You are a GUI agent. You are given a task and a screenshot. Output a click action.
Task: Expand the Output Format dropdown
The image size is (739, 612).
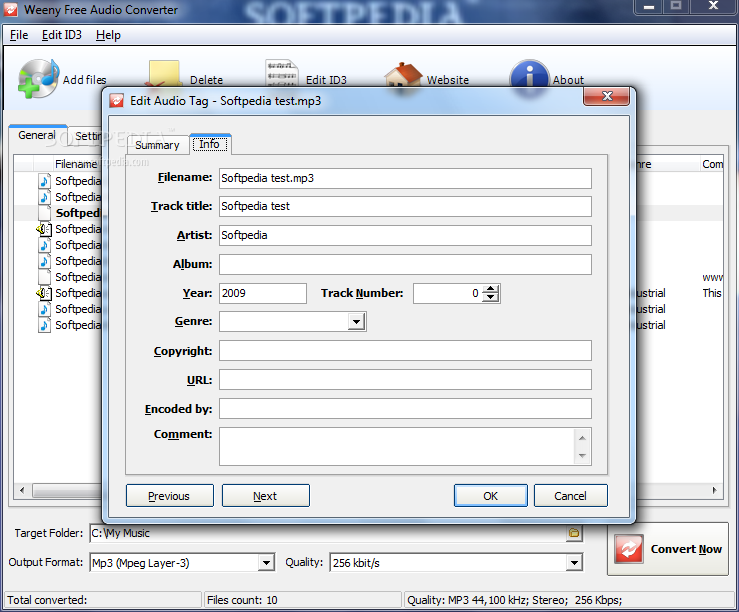coord(266,563)
